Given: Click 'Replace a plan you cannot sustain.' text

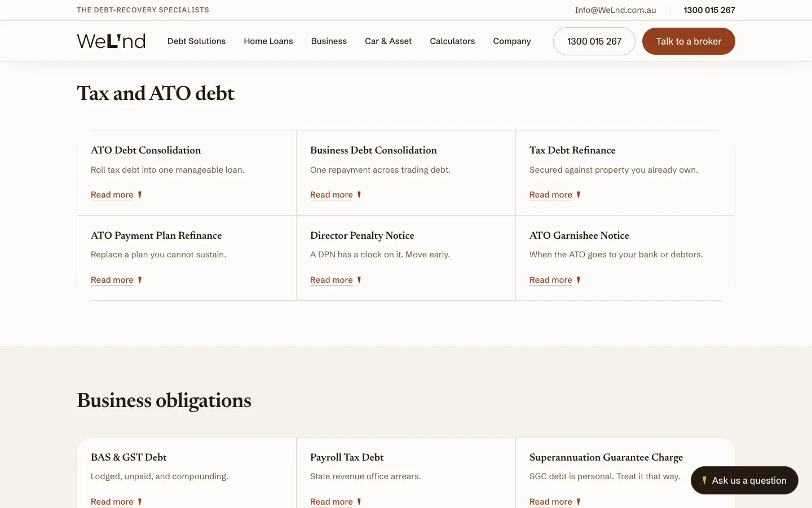Looking at the screenshot, I should pyautogui.click(x=158, y=255).
